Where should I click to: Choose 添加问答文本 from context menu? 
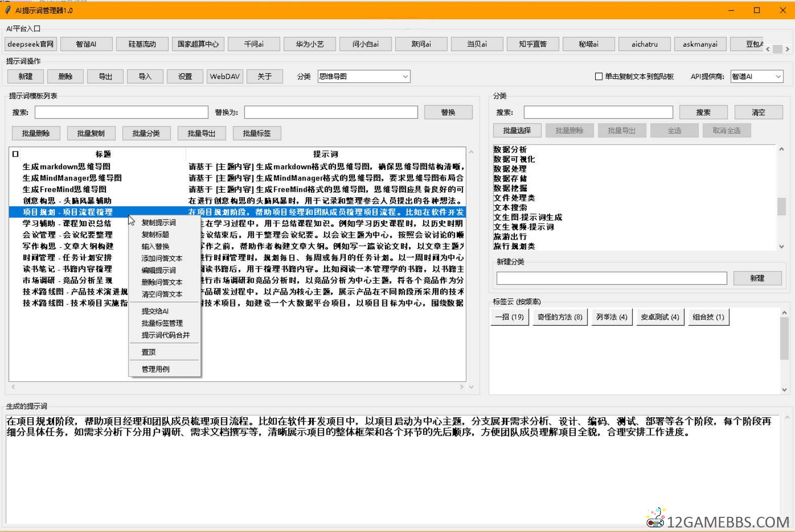(165, 258)
